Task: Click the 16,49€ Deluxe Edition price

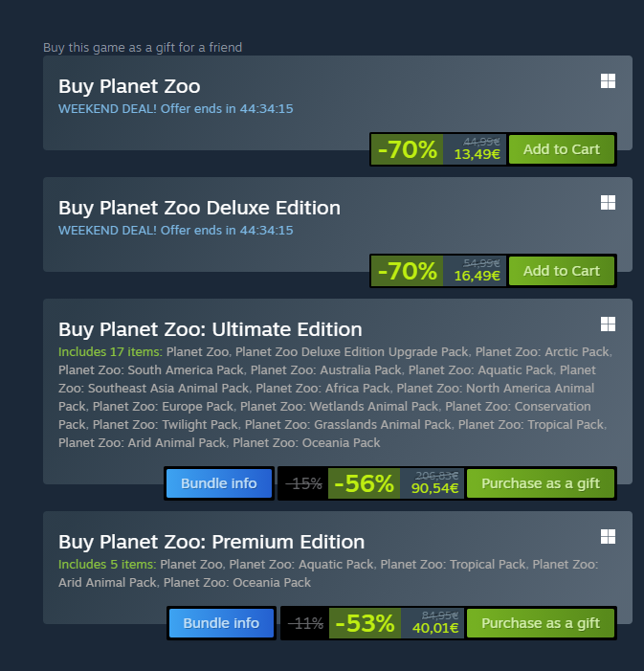Action: pos(477,276)
